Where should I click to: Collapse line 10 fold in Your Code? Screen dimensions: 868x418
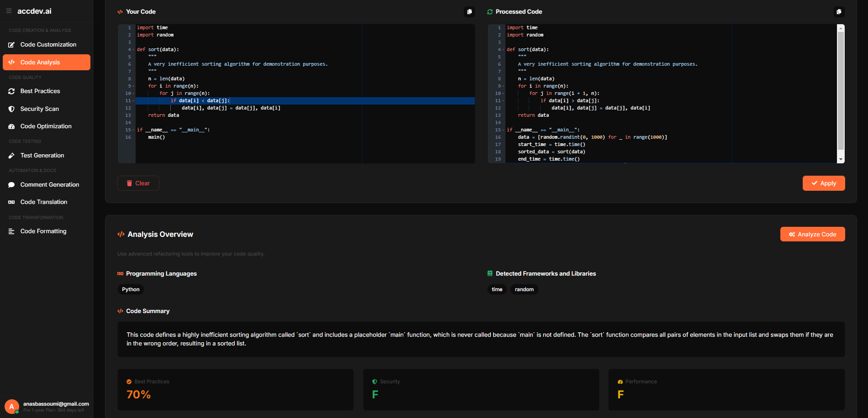coord(133,94)
